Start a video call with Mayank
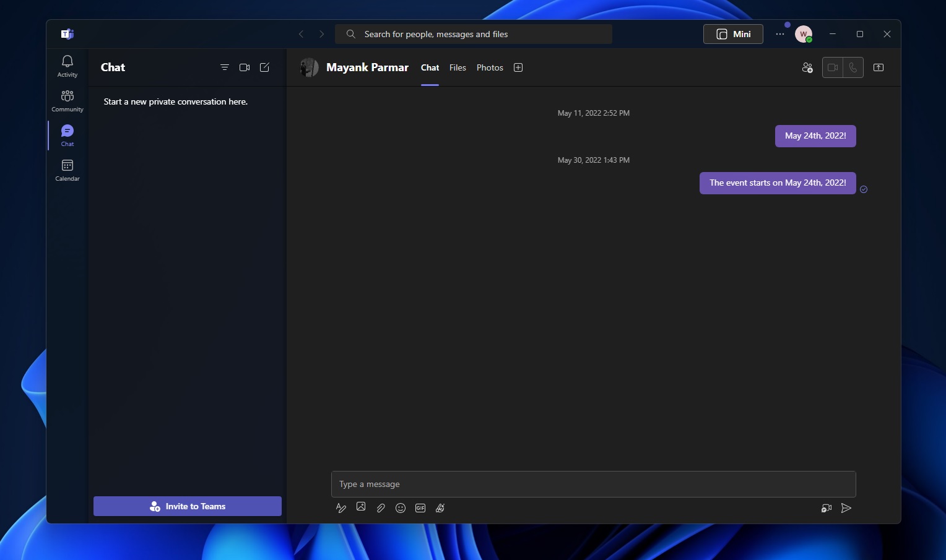Image resolution: width=946 pixels, height=560 pixels. pyautogui.click(x=833, y=67)
